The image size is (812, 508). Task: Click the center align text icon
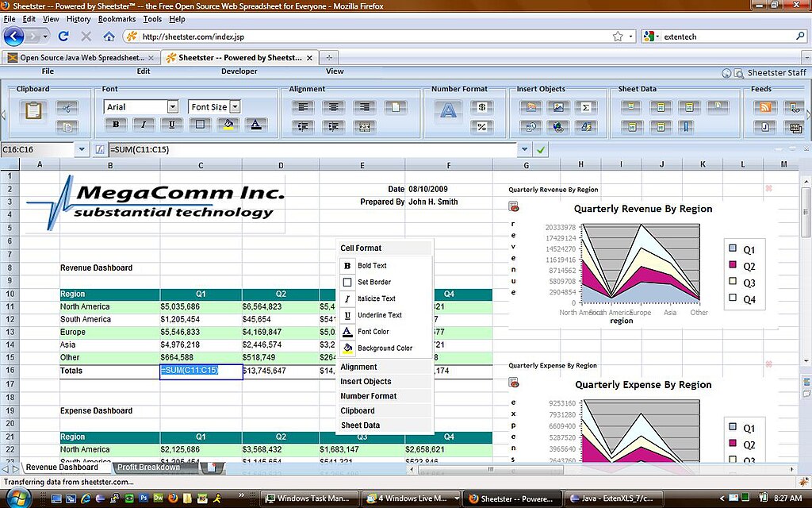[x=334, y=107]
